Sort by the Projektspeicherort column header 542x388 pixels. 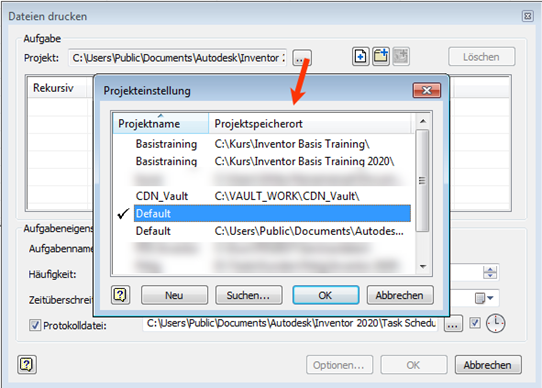pos(310,123)
